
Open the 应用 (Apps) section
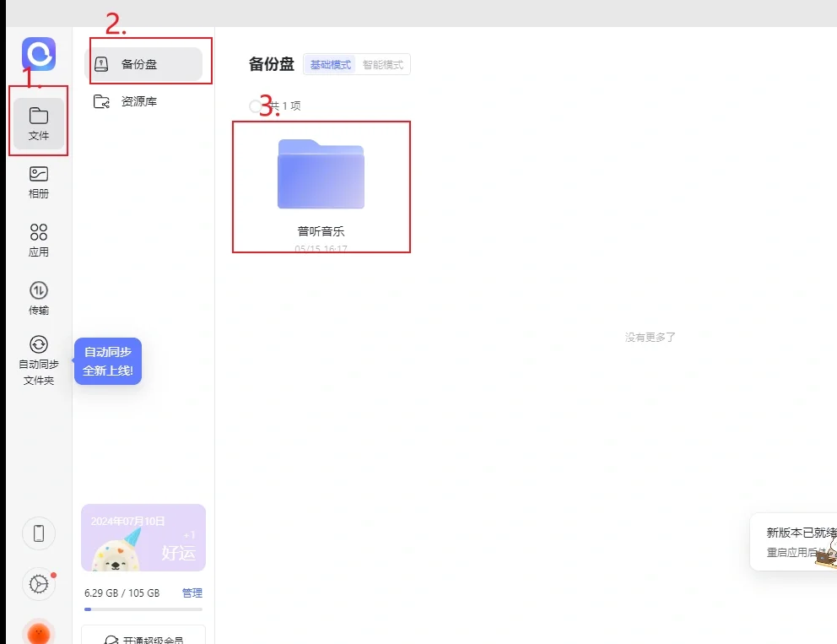click(x=38, y=239)
